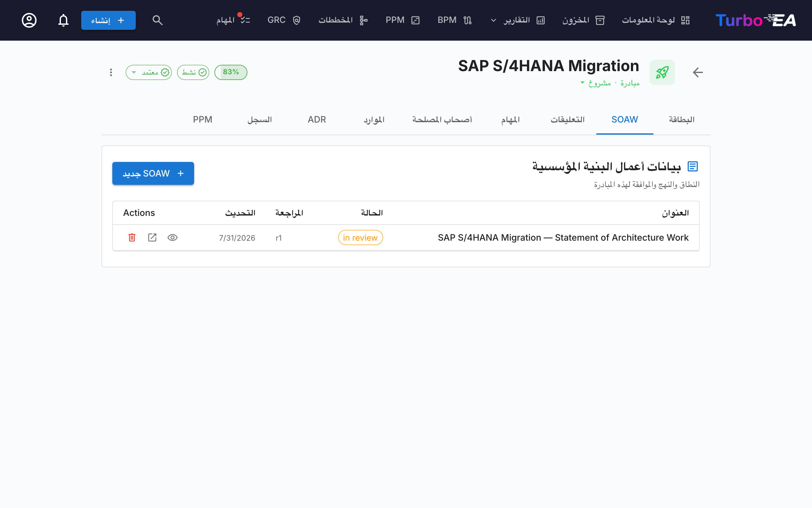Open the three-dot more options menu
Viewport: 812px width, 508px height.
pyautogui.click(x=111, y=72)
